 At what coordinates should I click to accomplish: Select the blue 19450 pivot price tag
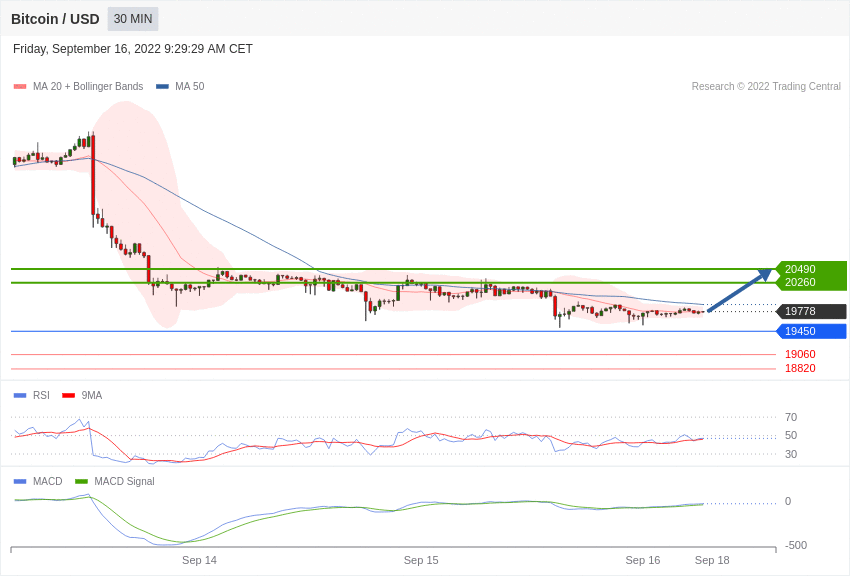(x=811, y=331)
